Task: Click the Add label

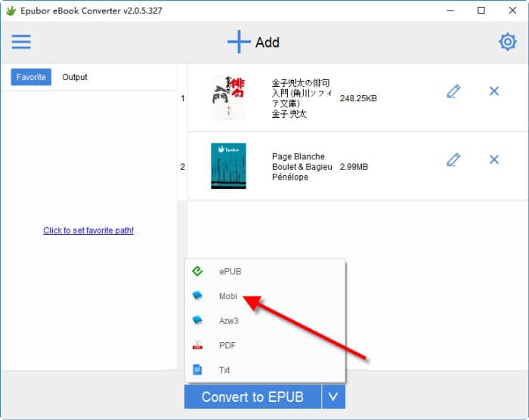Action: pos(268,42)
